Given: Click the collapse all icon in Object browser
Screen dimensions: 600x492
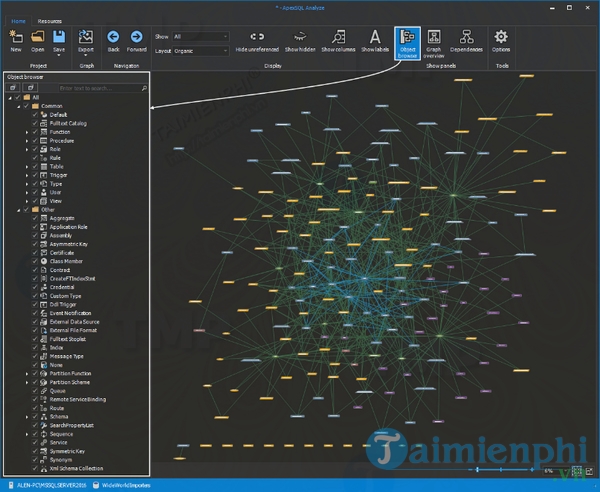Looking at the screenshot, I should click(31, 88).
